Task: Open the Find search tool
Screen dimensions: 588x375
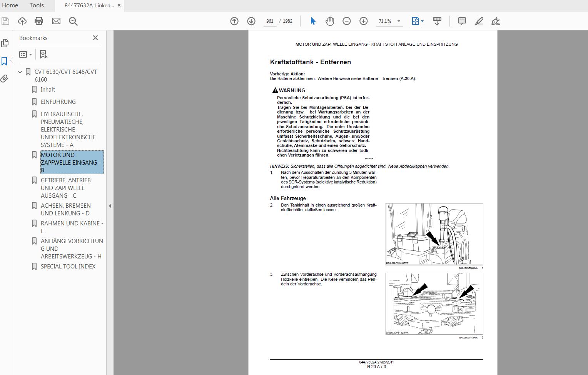Action: click(x=73, y=21)
